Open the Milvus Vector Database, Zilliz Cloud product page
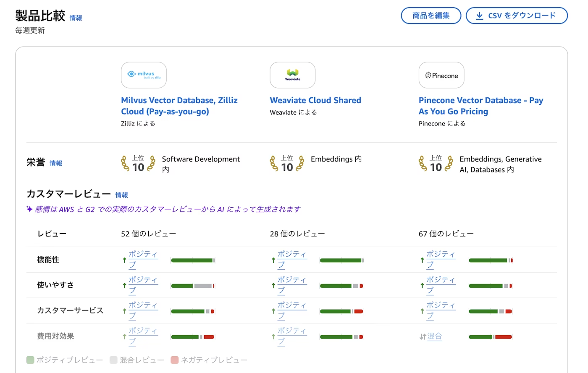The height and width of the screenshot is (373, 588). point(179,106)
